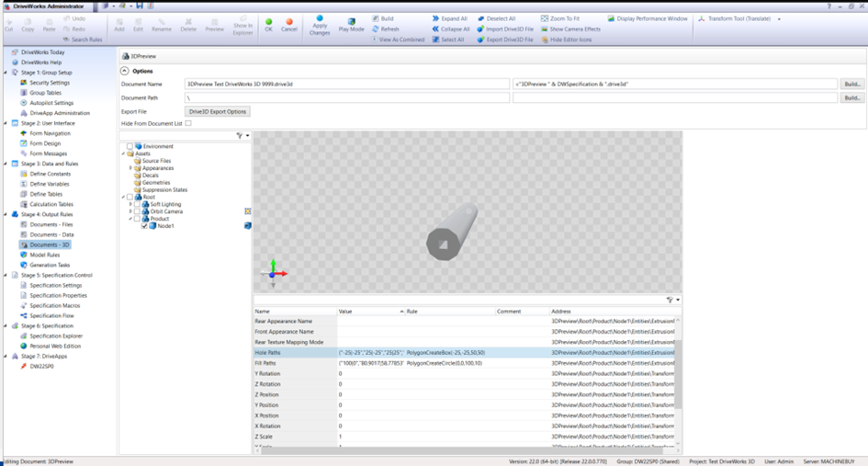Click Hide Editor Icons
Viewport: 868px width, 466px height.
click(567, 40)
